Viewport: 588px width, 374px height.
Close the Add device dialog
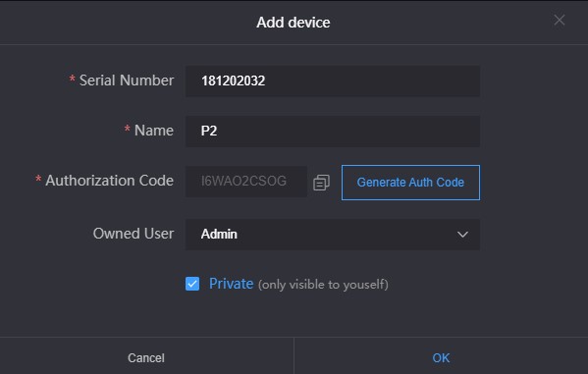pos(560,20)
